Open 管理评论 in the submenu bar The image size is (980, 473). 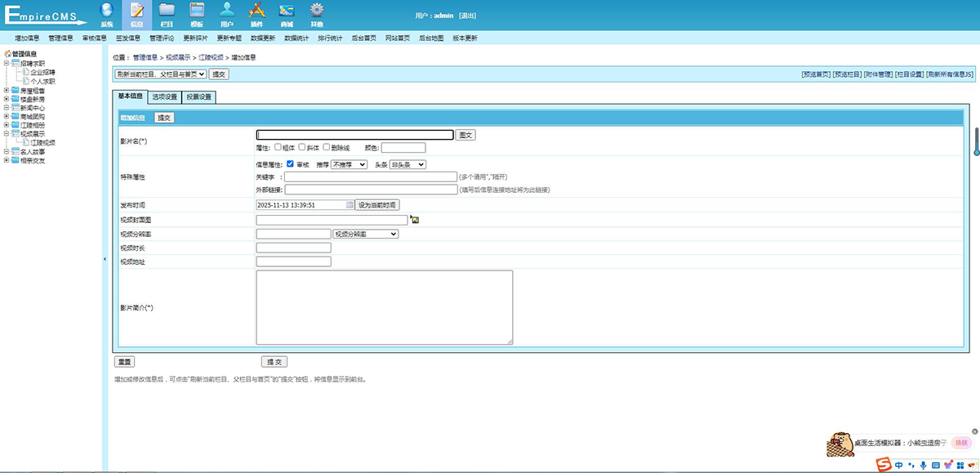(162, 38)
